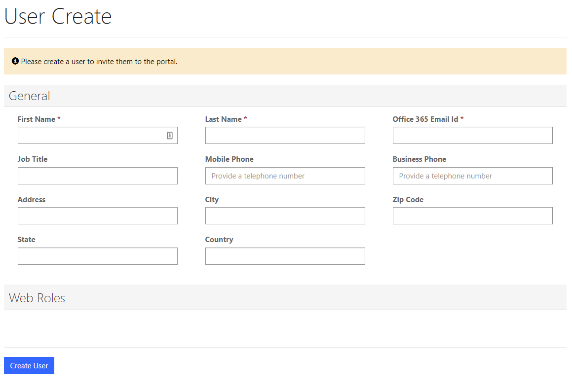The image size is (572, 392).
Task: Click the Office 365 Email Id label
Action: click(425, 119)
